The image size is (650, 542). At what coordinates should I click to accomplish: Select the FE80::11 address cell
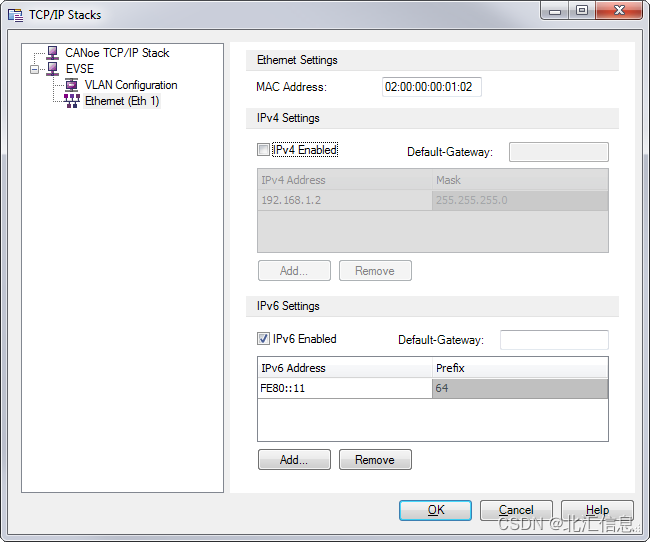345,388
